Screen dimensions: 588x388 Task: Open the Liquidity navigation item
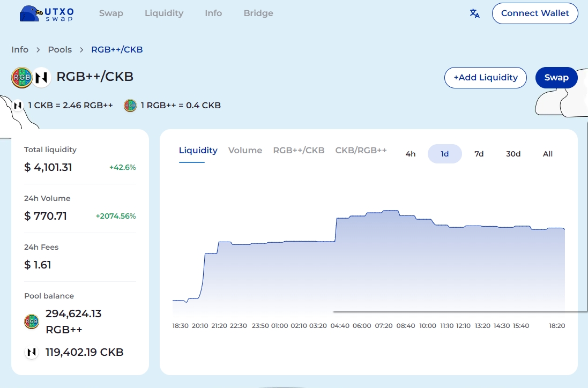pyautogui.click(x=164, y=13)
